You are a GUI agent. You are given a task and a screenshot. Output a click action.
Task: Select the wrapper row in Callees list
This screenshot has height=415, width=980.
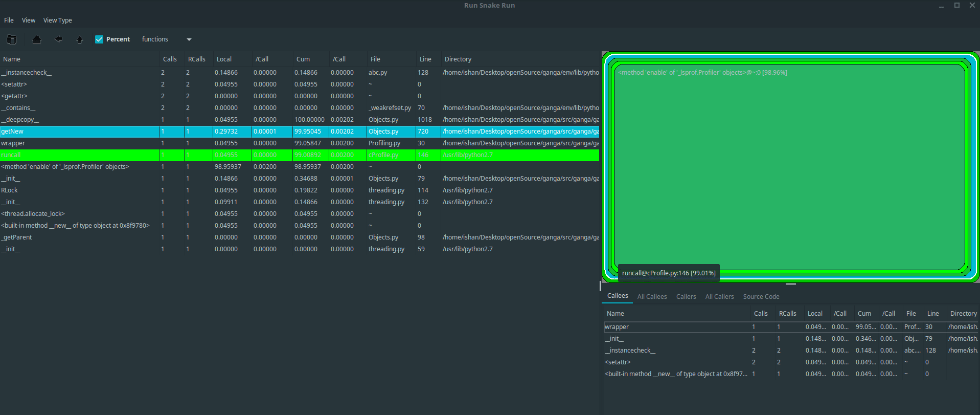(791, 327)
